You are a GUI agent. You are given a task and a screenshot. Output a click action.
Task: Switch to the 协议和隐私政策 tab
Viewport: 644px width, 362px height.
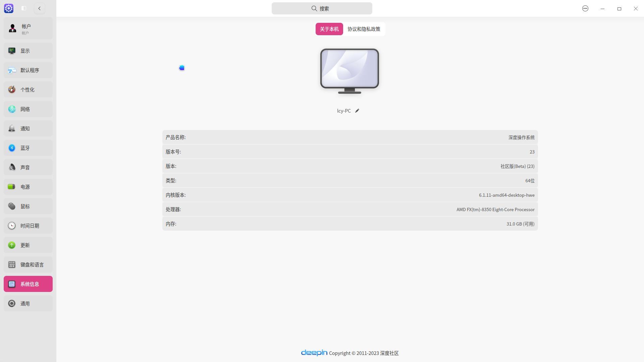(364, 29)
